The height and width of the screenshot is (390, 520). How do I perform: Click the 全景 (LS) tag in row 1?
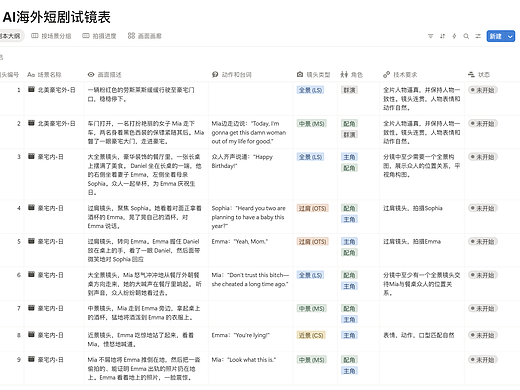[x=310, y=90]
